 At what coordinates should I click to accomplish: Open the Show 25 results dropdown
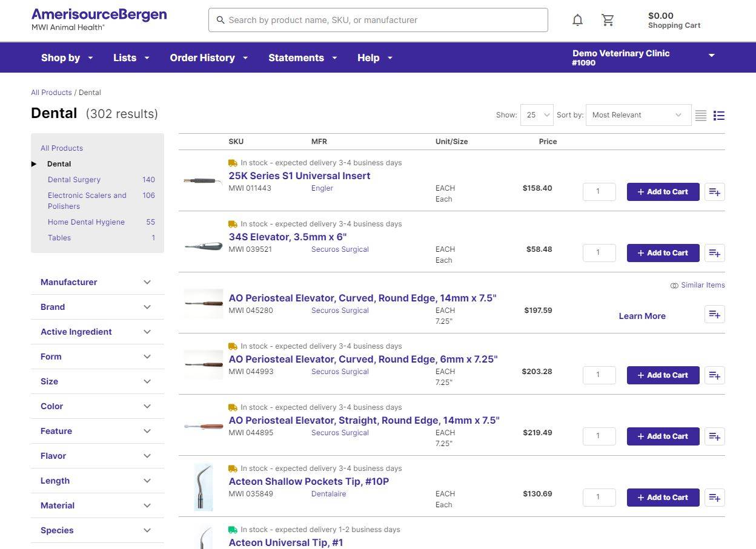click(537, 115)
